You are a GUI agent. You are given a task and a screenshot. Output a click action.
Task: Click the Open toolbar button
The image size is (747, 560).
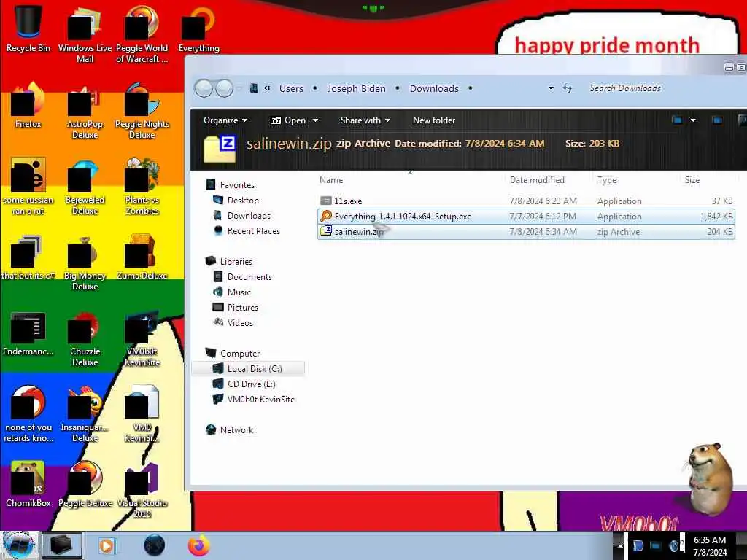(x=288, y=120)
